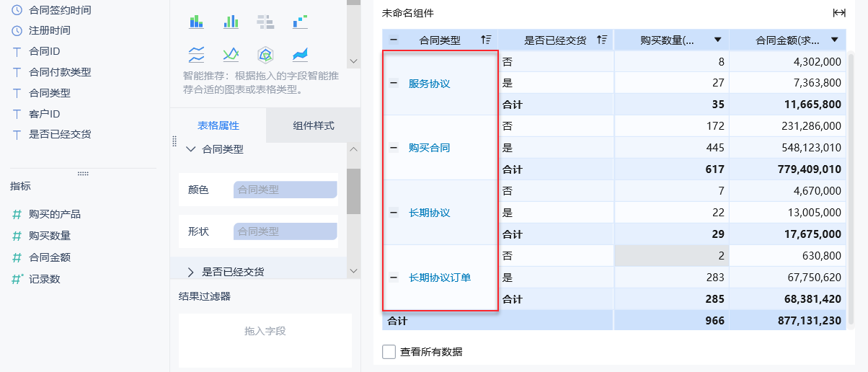Pick the waterfall chart type icon
The height and width of the screenshot is (372, 868).
(301, 22)
